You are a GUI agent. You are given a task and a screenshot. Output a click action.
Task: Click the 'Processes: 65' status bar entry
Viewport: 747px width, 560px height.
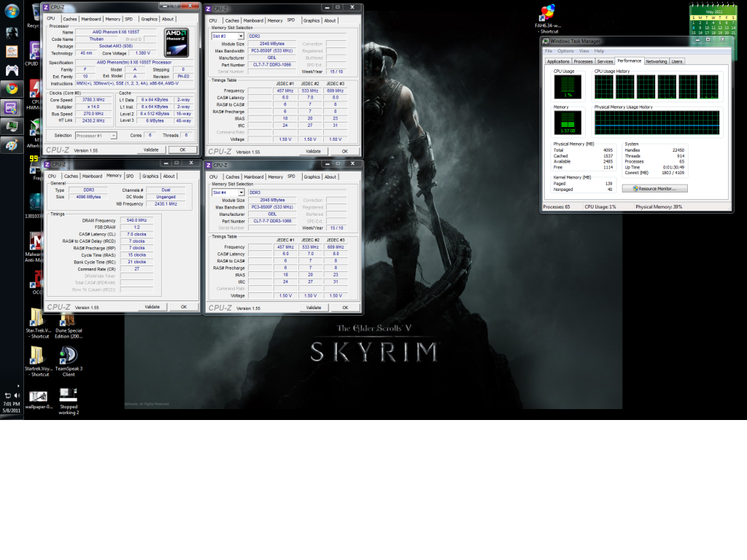(557, 206)
